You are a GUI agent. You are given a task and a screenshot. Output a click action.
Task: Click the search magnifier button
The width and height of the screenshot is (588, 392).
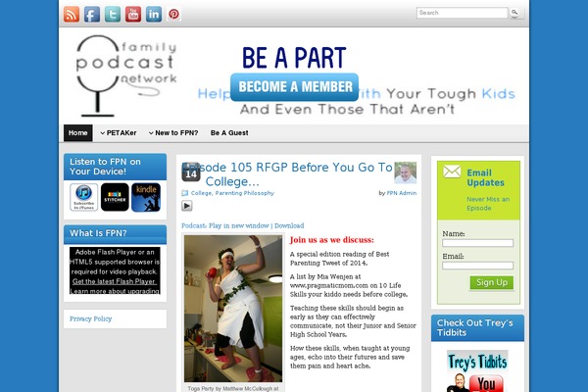pyautogui.click(x=515, y=13)
